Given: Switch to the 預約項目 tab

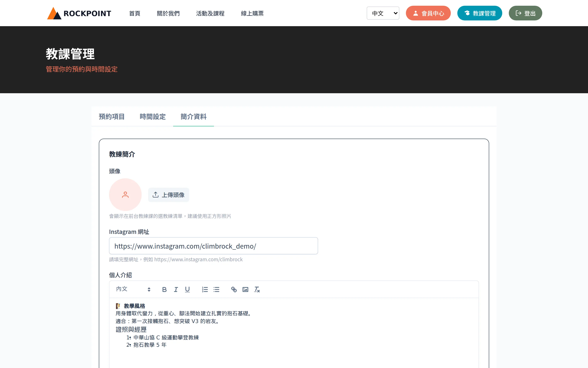Looking at the screenshot, I should point(112,117).
